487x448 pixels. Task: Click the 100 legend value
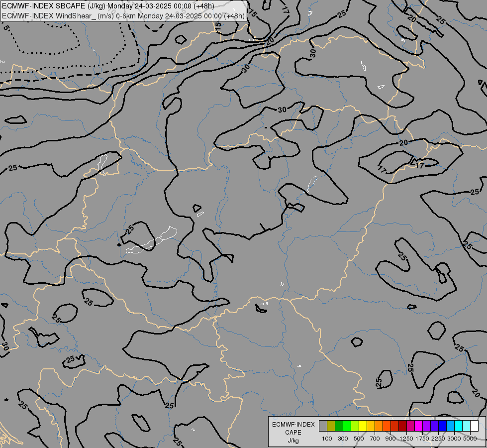pyautogui.click(x=327, y=439)
